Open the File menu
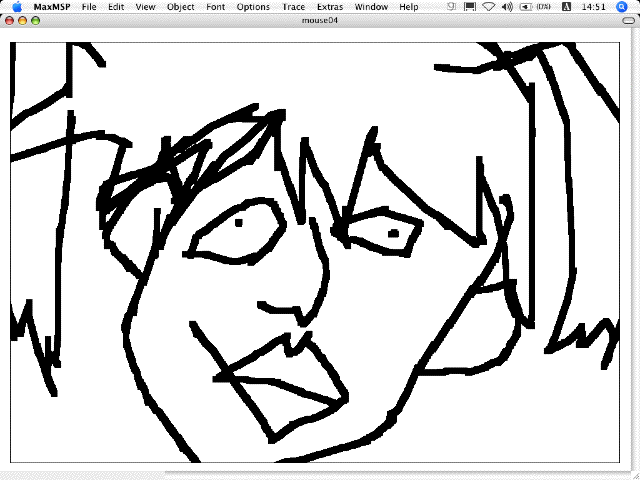 coord(89,7)
